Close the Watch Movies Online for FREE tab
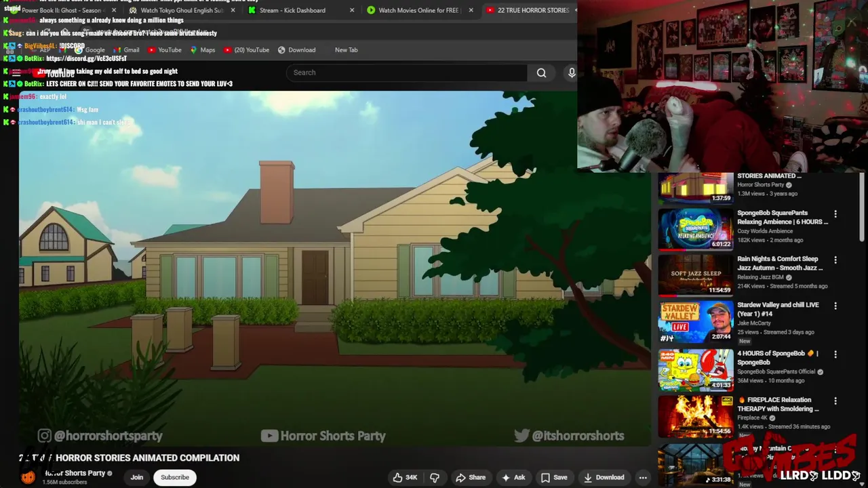The image size is (868, 488). tap(471, 10)
